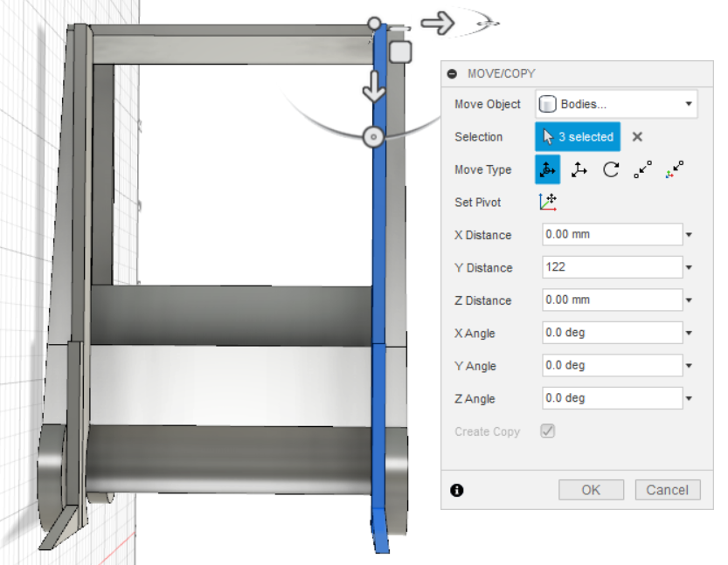Open the Move Object Bodies dropdown
728x565 pixels.
(x=616, y=104)
